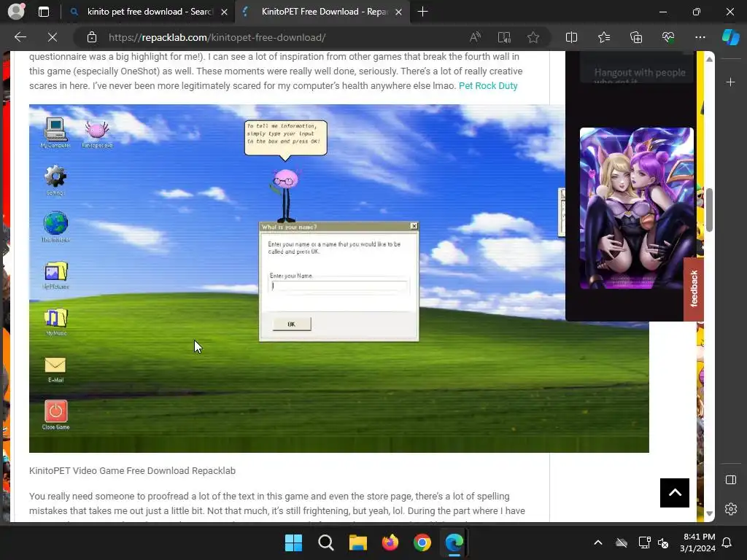Close the KinitoPET Free Download tab
This screenshot has width=747, height=560.
(399, 12)
